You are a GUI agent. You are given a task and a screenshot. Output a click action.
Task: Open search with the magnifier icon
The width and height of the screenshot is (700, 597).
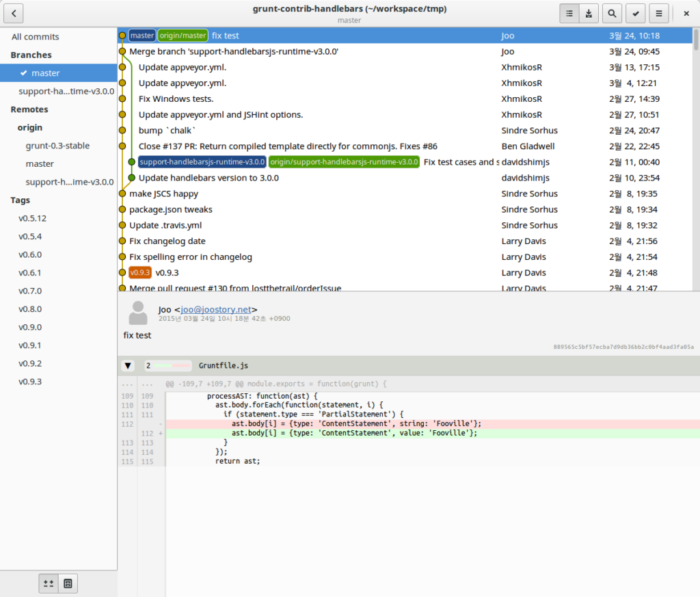tap(612, 14)
